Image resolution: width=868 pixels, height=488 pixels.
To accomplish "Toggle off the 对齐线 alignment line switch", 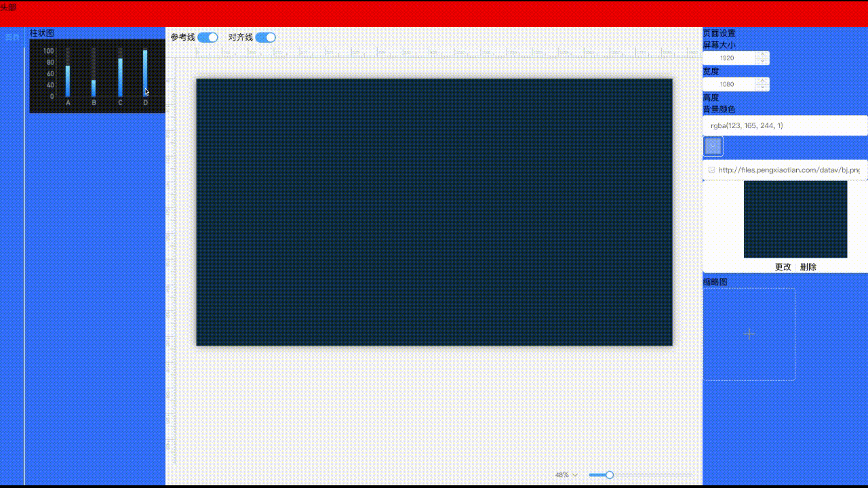I will point(265,37).
